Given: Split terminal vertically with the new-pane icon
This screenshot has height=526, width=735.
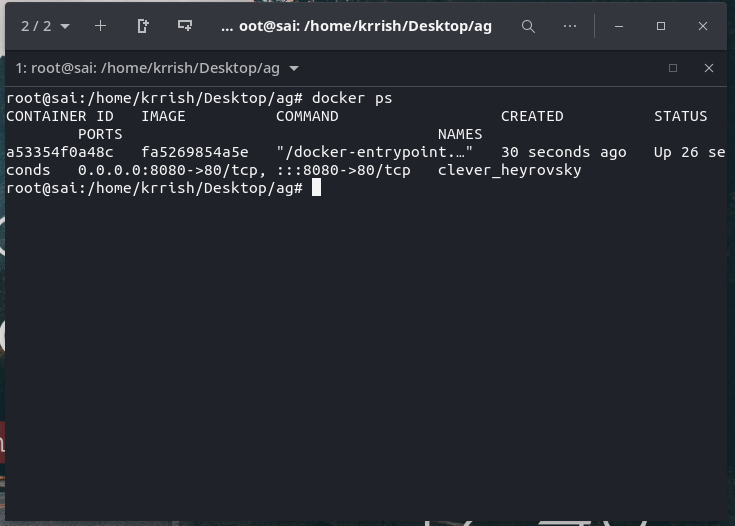Looking at the screenshot, I should pos(142,26).
